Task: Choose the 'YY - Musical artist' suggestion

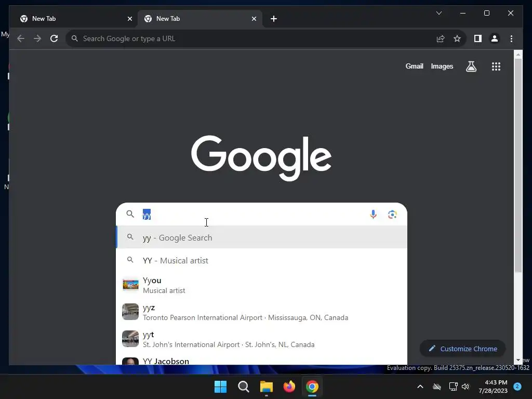Action: point(262,261)
